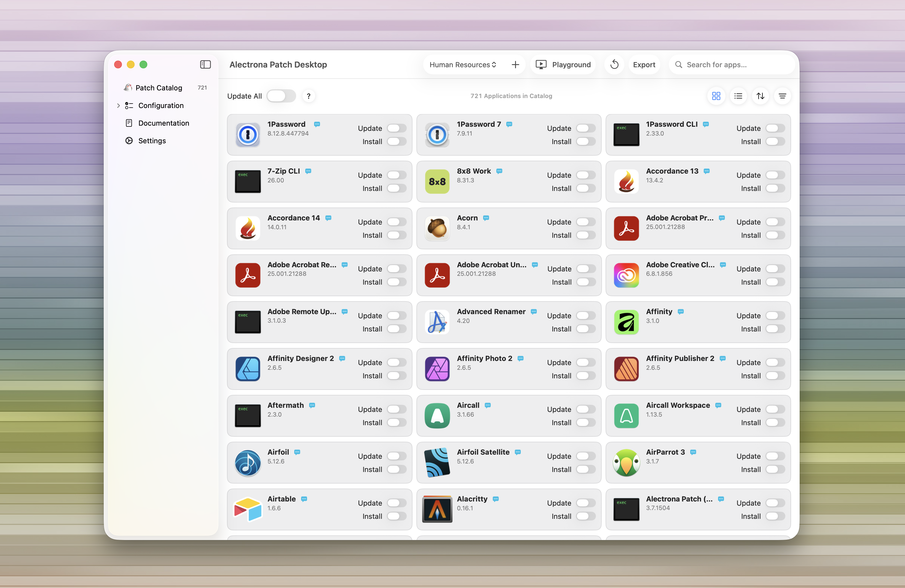Click the Affinity Designer 2 app icon
The width and height of the screenshot is (905, 588).
coord(248,369)
